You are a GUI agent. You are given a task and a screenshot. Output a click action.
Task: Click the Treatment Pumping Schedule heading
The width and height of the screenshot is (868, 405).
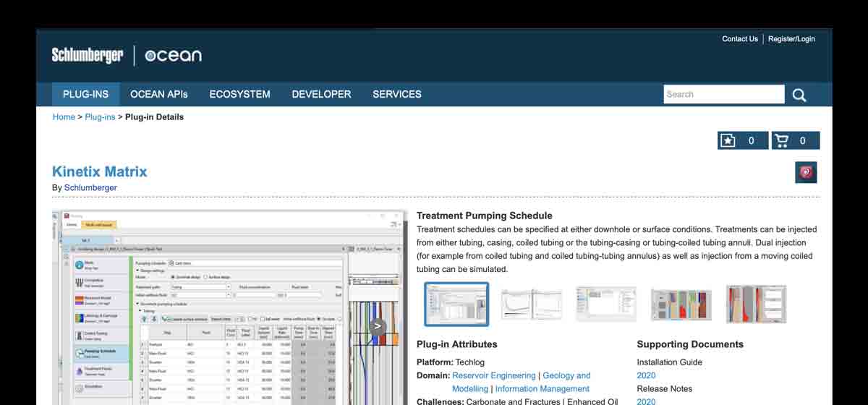[x=485, y=216]
